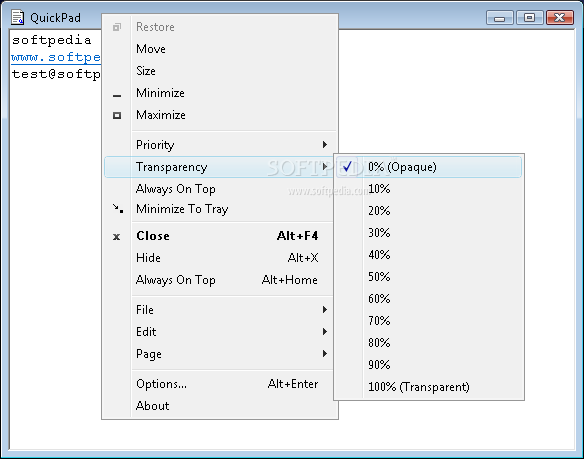Click the tray arrow icon beside Minimize To Tray

coord(118,208)
